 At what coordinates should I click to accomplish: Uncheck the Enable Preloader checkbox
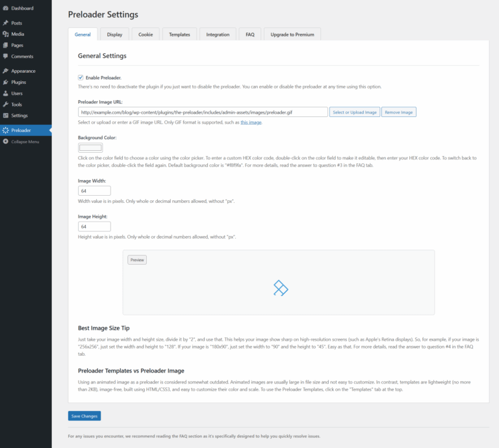81,77
